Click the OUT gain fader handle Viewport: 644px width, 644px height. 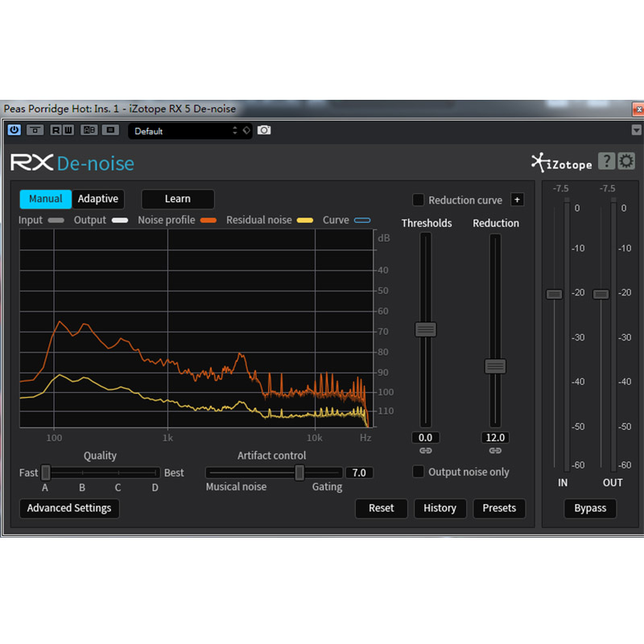601,294
